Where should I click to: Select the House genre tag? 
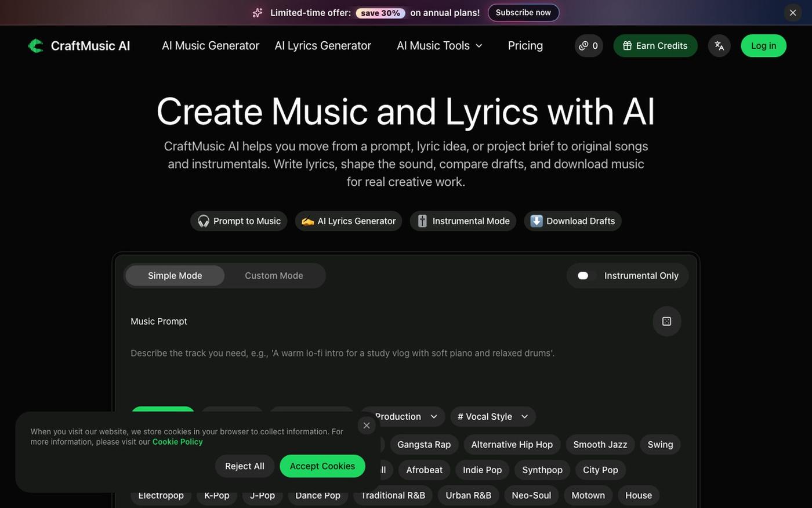pos(639,495)
